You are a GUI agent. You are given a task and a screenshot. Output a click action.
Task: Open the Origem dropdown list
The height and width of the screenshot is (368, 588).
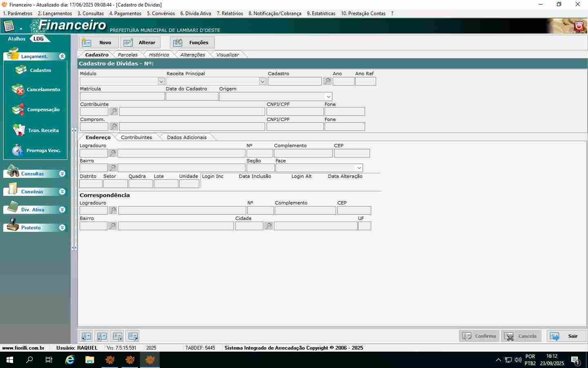(x=328, y=96)
